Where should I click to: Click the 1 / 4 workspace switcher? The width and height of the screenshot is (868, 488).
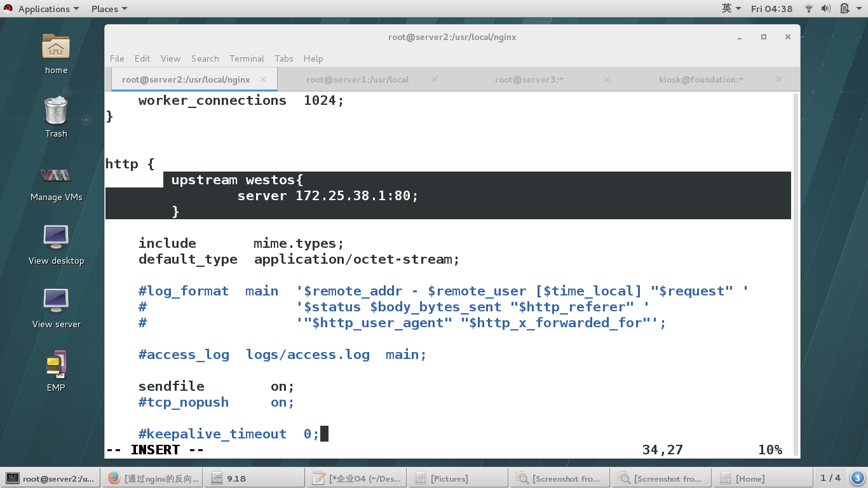point(831,478)
